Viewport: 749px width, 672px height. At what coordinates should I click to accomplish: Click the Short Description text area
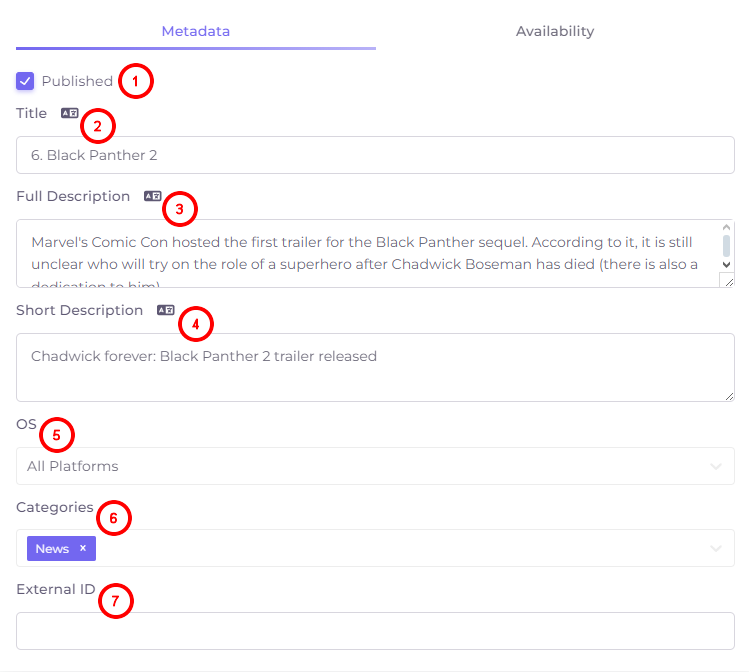click(375, 367)
